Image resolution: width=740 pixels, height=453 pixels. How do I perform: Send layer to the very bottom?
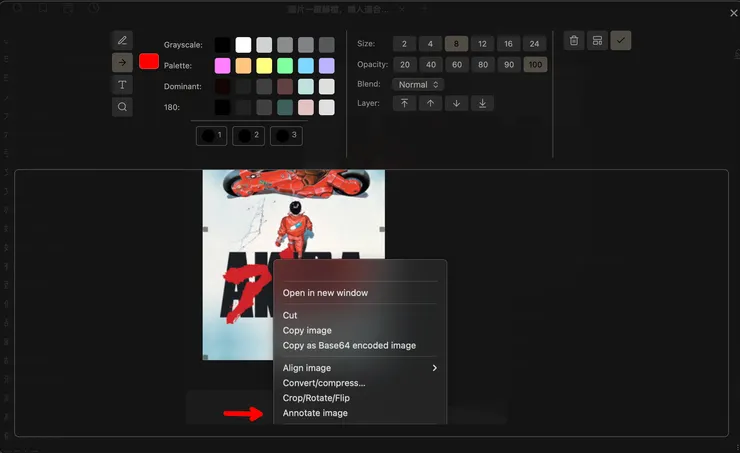482,103
